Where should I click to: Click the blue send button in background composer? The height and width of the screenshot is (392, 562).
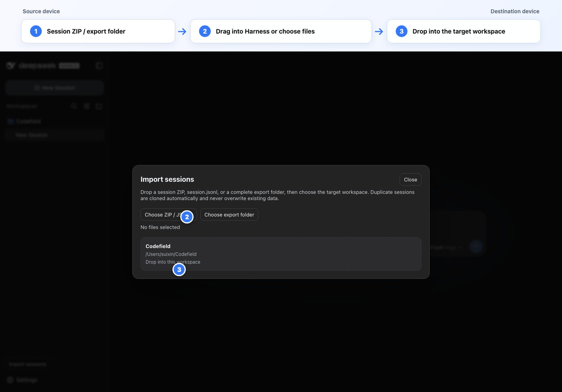[x=476, y=247]
